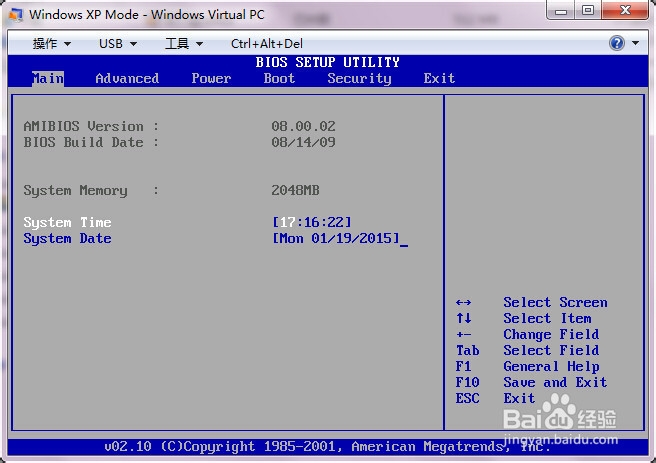This screenshot has width=656, height=463.
Task: Send Ctrl+Alt+Del to the virtual machine
Action: tap(266, 43)
